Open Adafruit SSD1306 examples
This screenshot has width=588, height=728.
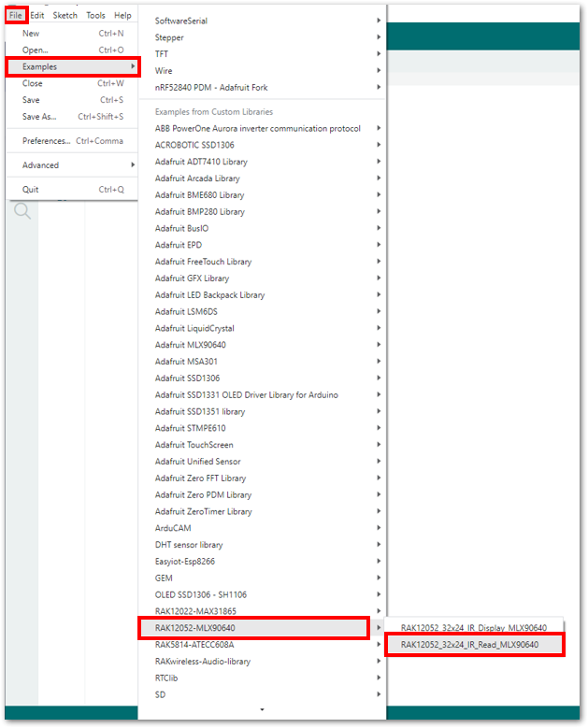point(263,378)
